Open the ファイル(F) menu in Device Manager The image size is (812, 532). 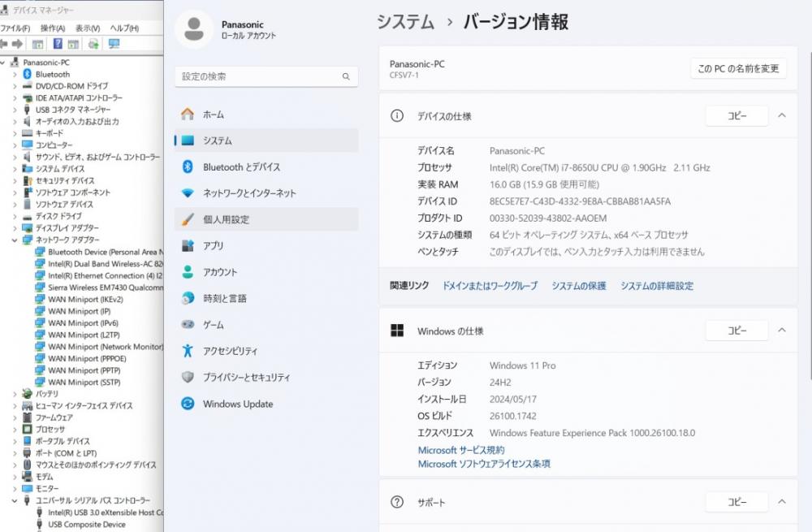(15, 28)
